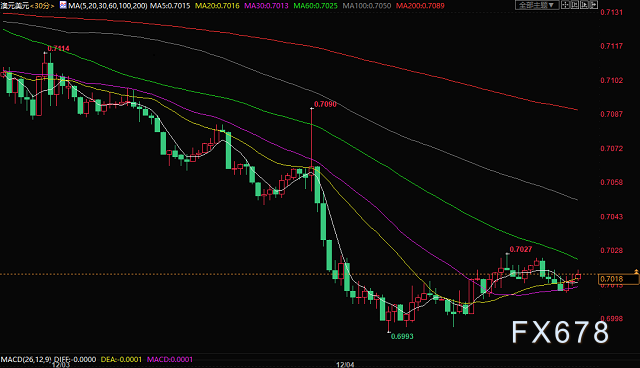
Task: Click the rightmost arrow icon in top toolbar
Action: pos(593,4)
